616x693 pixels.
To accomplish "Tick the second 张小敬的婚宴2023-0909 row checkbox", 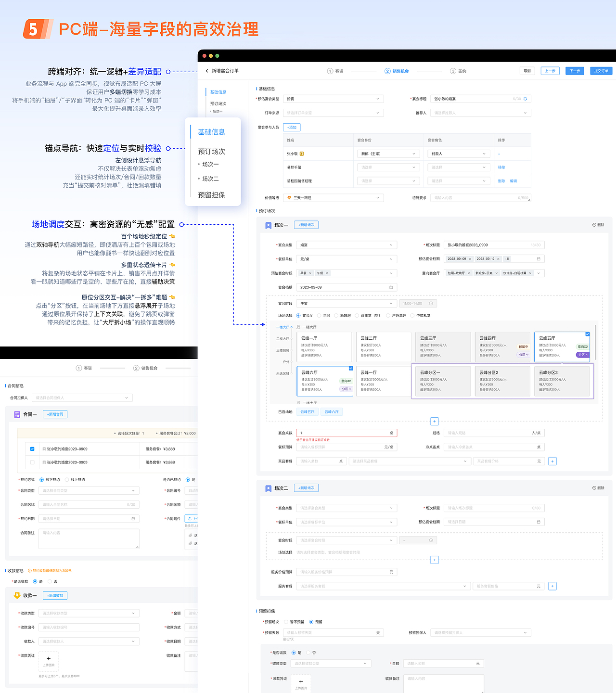I will pos(32,462).
